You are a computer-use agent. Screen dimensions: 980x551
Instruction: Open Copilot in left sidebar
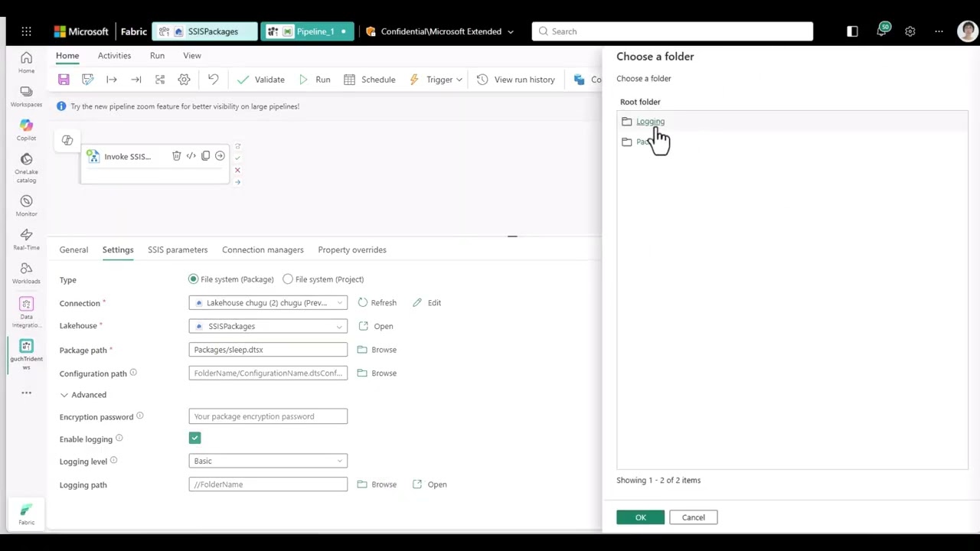point(26,130)
